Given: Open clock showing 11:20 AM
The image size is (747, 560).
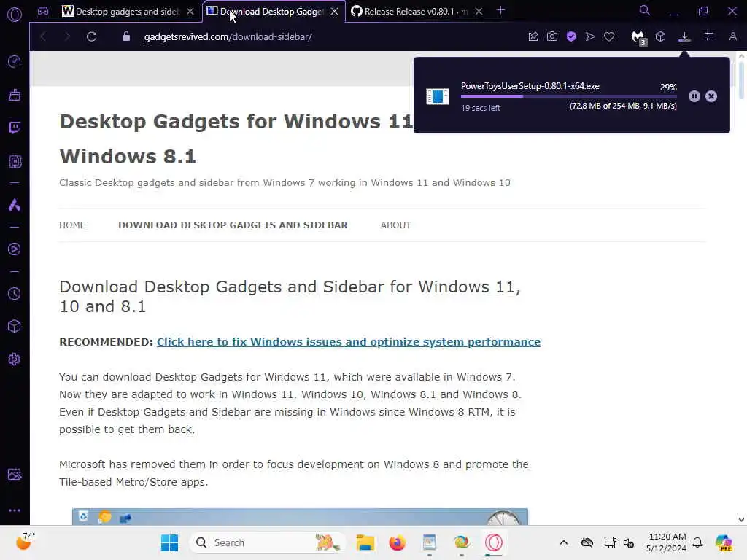Looking at the screenshot, I should click(666, 542).
